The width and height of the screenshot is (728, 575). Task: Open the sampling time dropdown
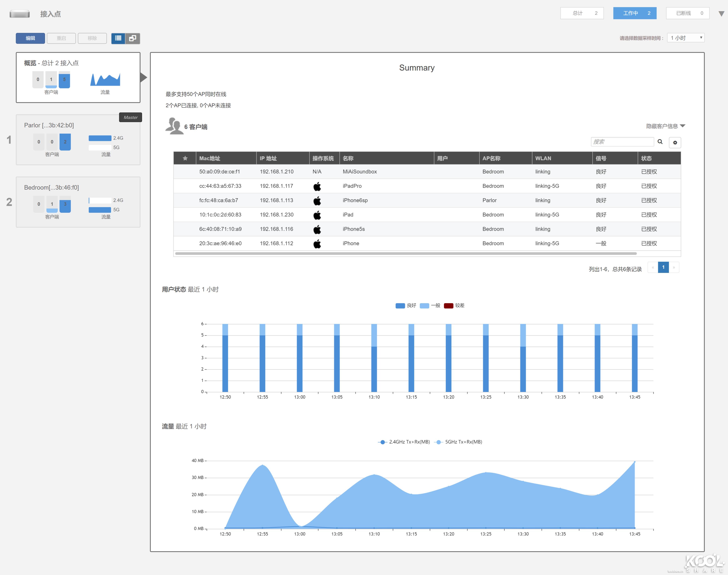[x=686, y=38]
